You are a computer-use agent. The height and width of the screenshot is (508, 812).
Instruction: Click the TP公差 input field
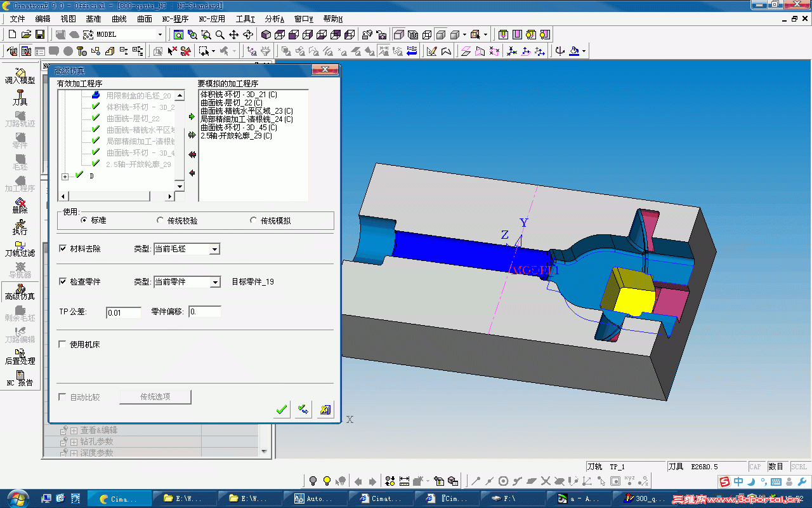123,312
